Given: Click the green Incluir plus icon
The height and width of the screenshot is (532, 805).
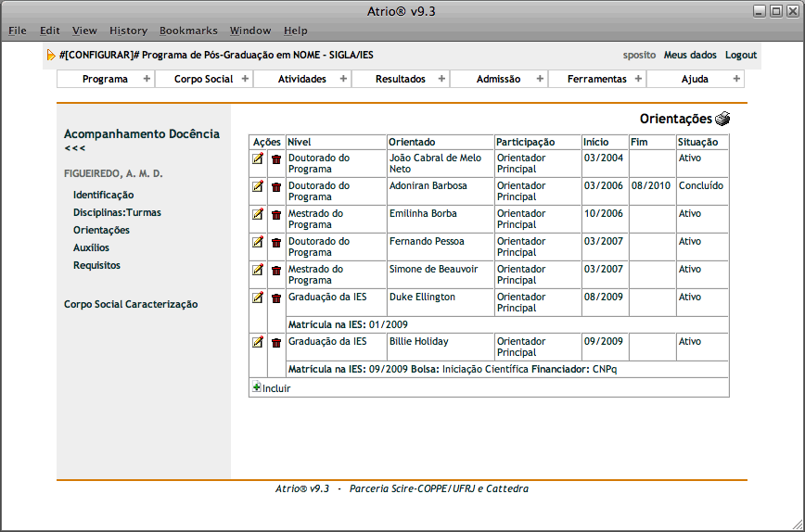Looking at the screenshot, I should [x=256, y=387].
